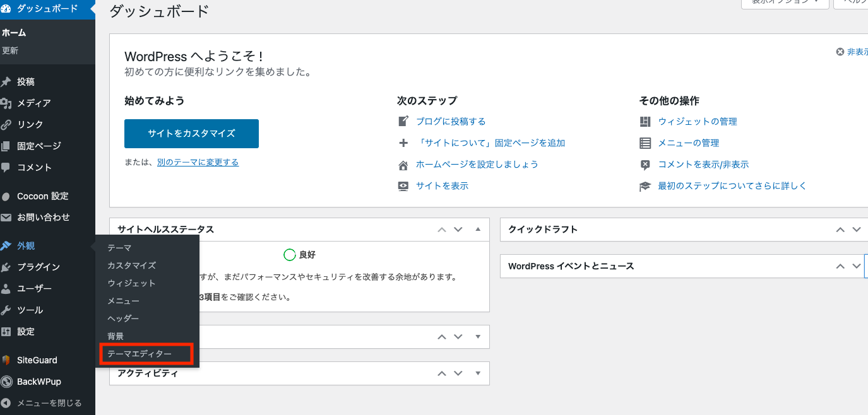Viewport: 868px width, 415px height.
Task: Click the speech bubble icon beside コメント
Action: pyautogui.click(x=6, y=168)
